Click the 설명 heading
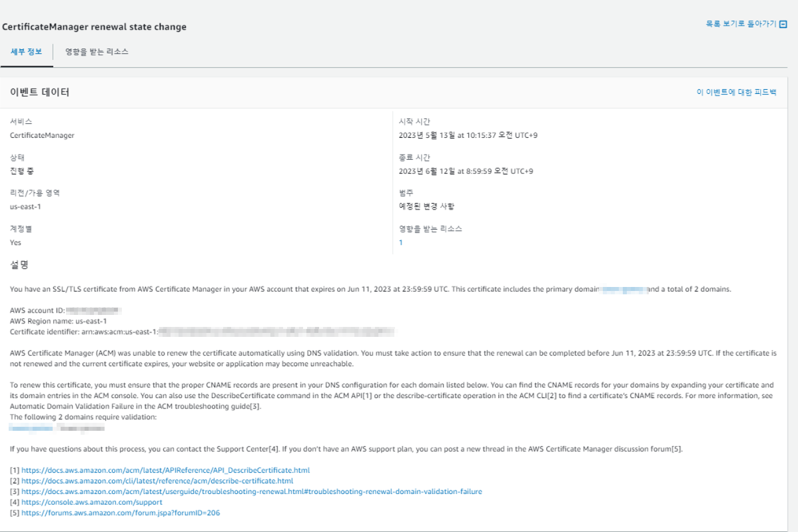 19,264
